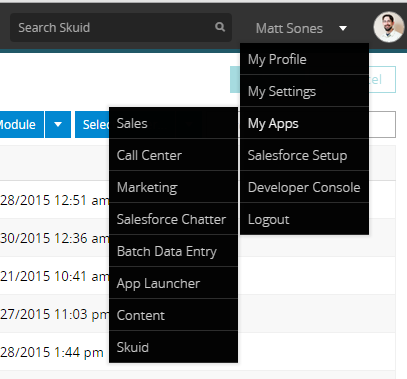The height and width of the screenshot is (379, 407).
Task: Open the Module button dropdown arrow
Action: pos(58,124)
